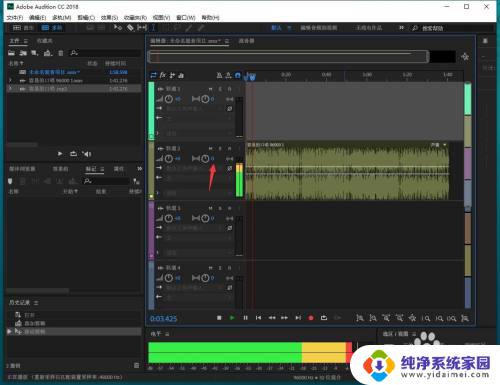Toggle Sum to Mono on Track 1
Image resolution: width=500 pixels, height=385 pixels.
tap(230, 99)
